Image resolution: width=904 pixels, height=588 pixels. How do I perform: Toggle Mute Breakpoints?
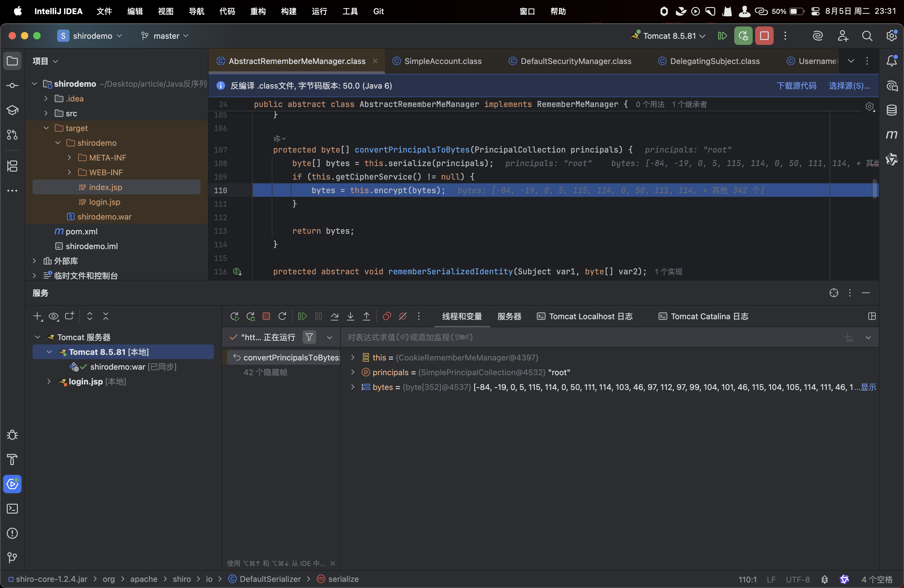[x=402, y=316]
